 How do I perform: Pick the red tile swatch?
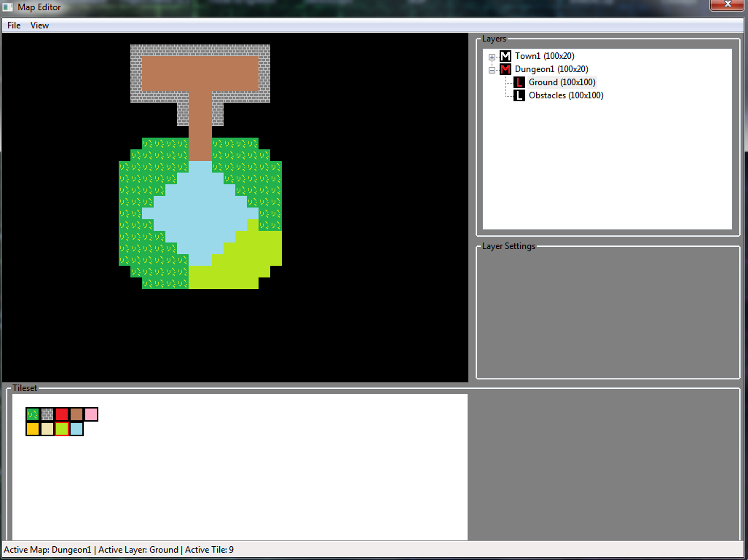pos(62,414)
